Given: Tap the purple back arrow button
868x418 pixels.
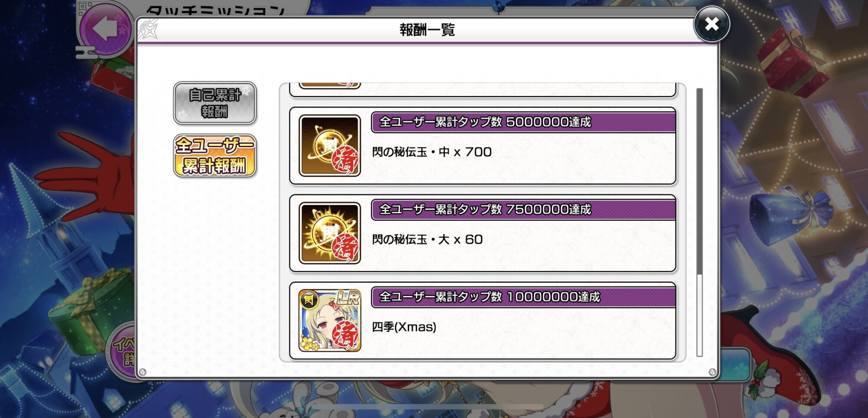Looking at the screenshot, I should (x=105, y=29).
